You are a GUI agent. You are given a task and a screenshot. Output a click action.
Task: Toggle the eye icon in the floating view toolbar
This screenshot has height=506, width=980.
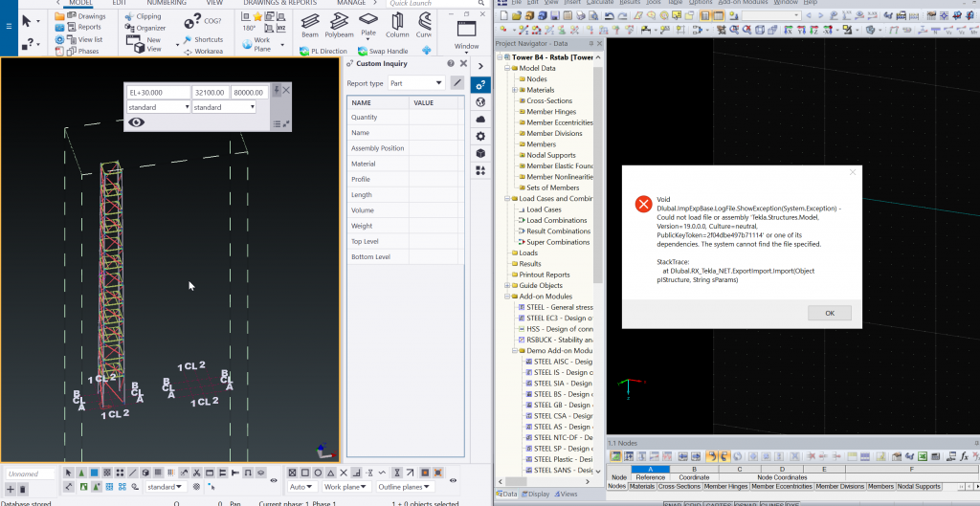[x=136, y=122]
